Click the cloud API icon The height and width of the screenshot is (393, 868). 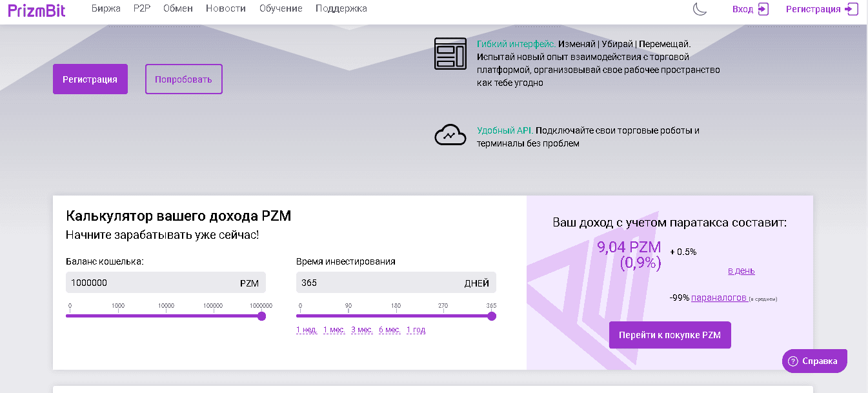click(x=450, y=136)
